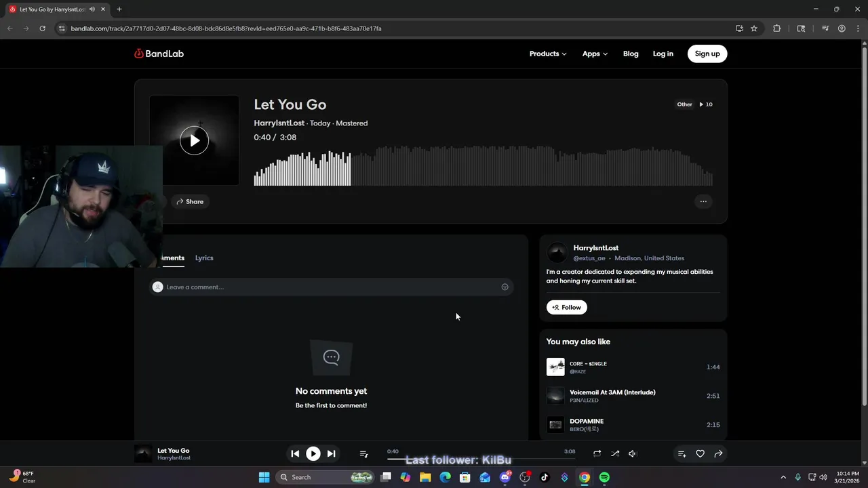
Task: Click the Log in link
Action: coord(663,54)
